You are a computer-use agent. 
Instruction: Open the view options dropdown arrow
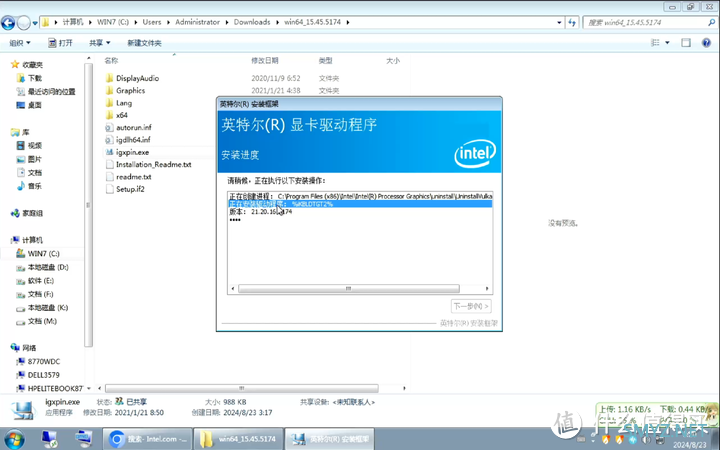click(x=667, y=43)
